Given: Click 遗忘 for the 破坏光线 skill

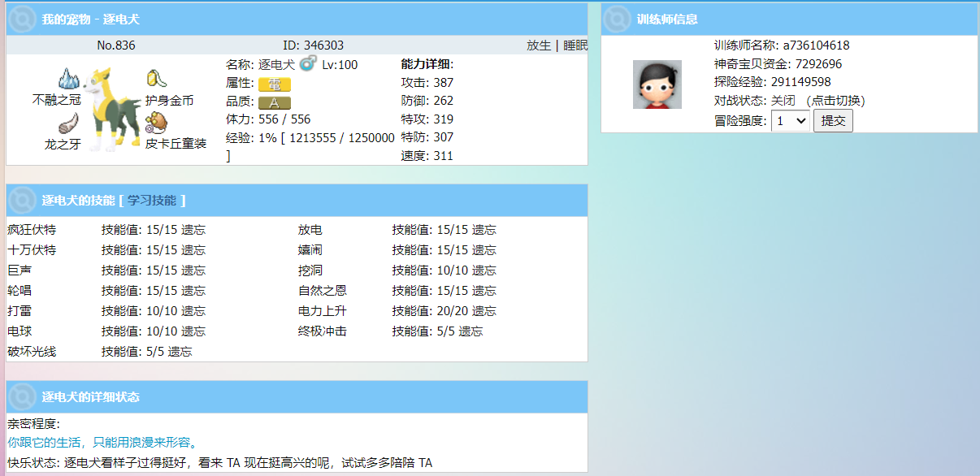Looking at the screenshot, I should coord(180,352).
